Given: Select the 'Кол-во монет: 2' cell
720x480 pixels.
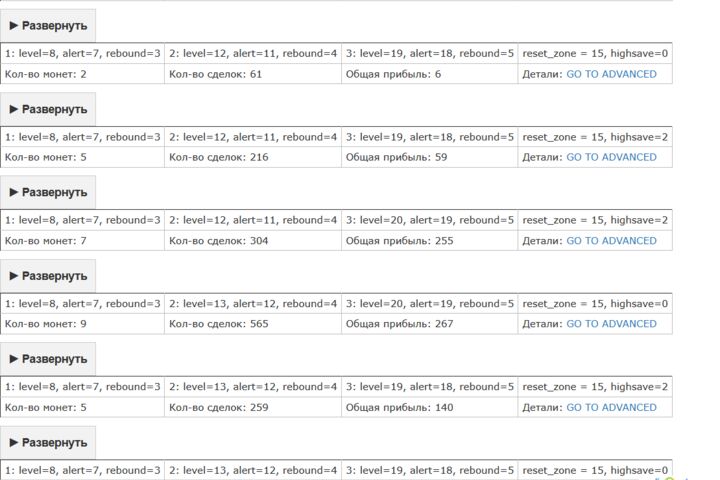Looking at the screenshot, I should click(83, 74).
